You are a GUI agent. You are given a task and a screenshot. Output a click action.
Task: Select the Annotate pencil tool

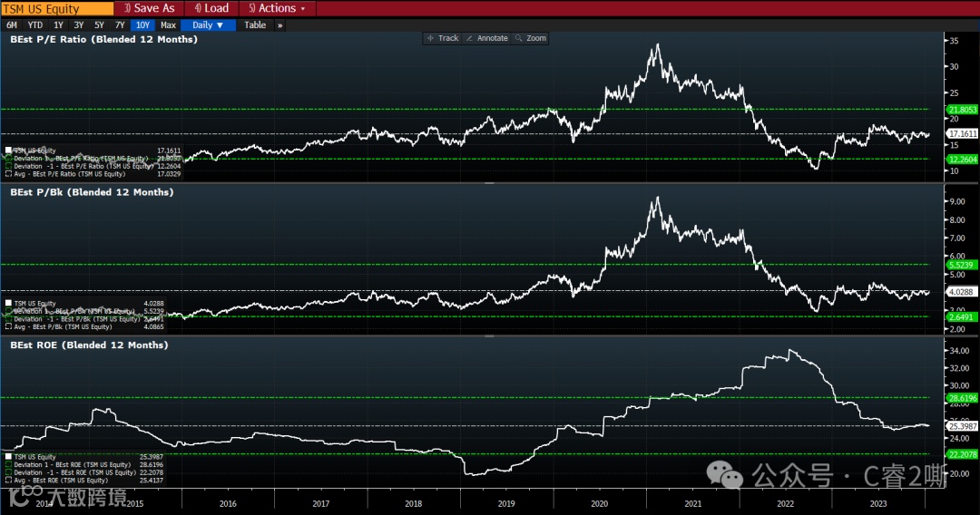click(487, 38)
